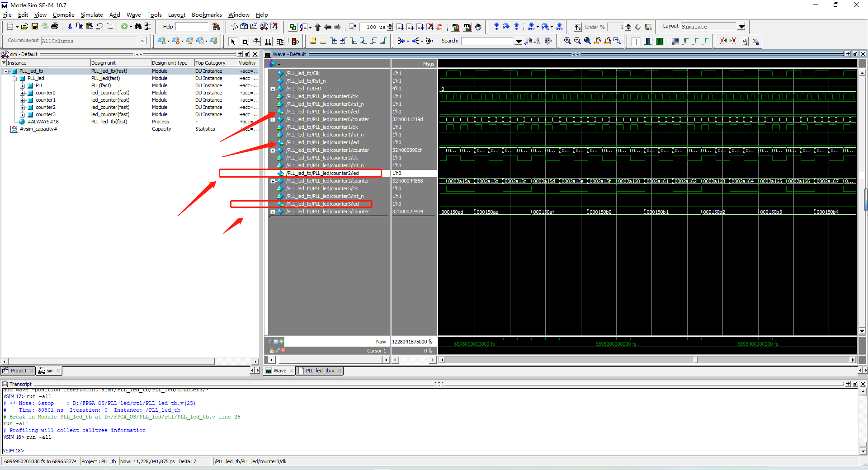Click the Undo arrow icon
Viewport: 868px width, 470px height.
(99, 27)
